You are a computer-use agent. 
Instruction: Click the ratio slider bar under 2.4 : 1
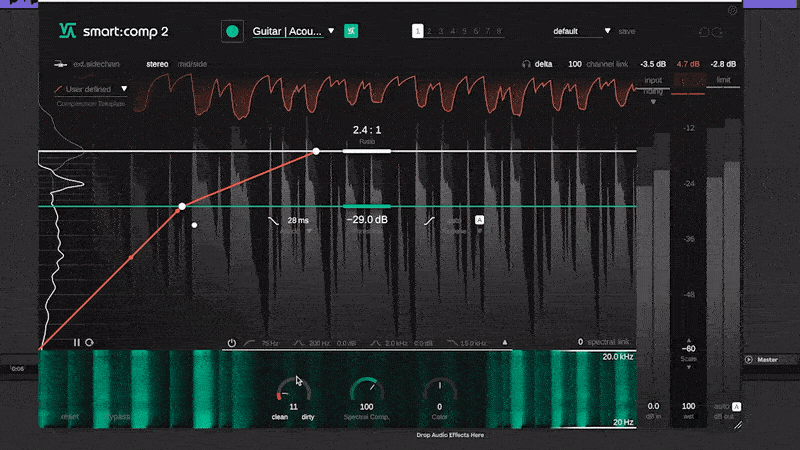[x=367, y=151]
